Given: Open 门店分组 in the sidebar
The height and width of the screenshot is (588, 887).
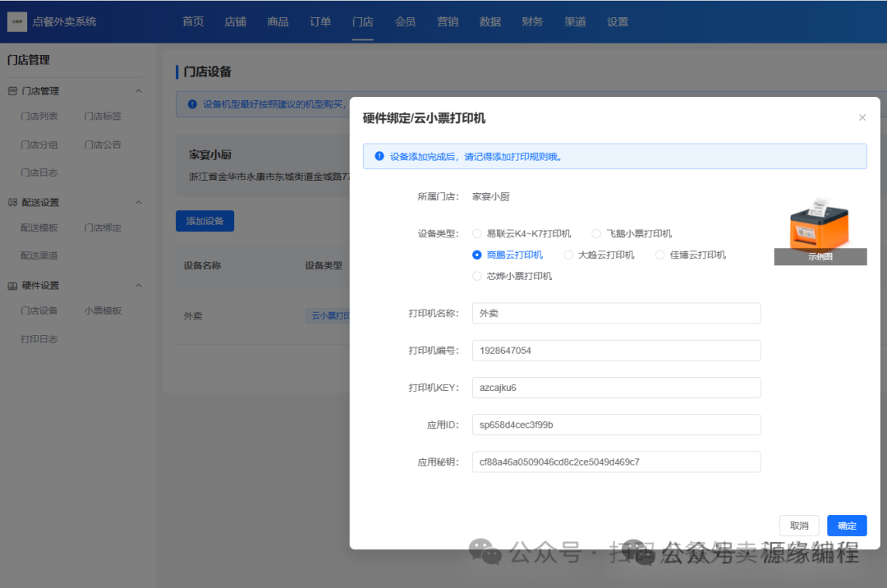Looking at the screenshot, I should click(x=39, y=145).
